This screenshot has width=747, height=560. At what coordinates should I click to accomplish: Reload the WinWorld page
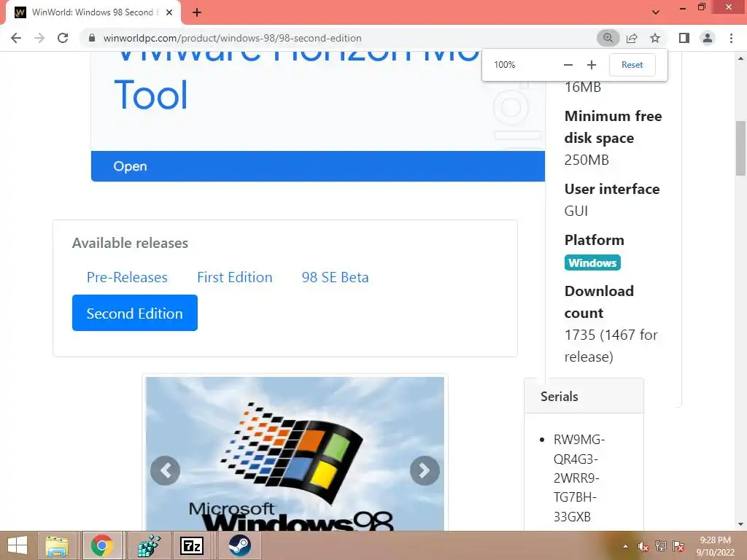[63, 38]
